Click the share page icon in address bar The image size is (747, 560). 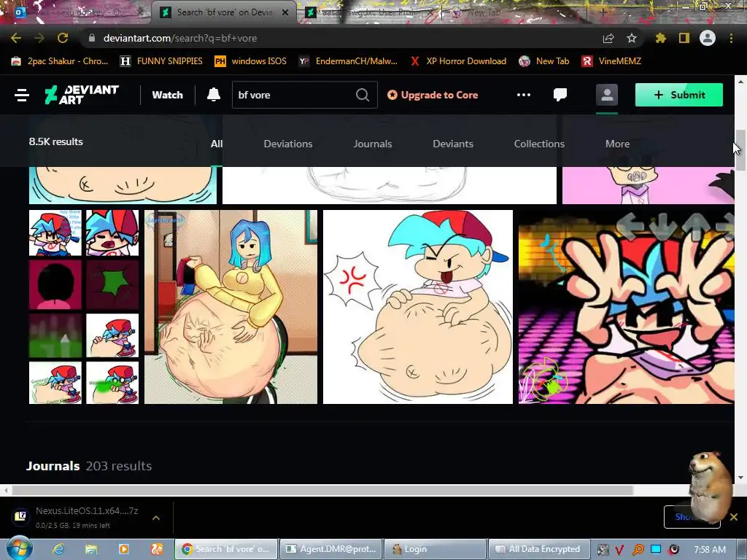tap(608, 38)
